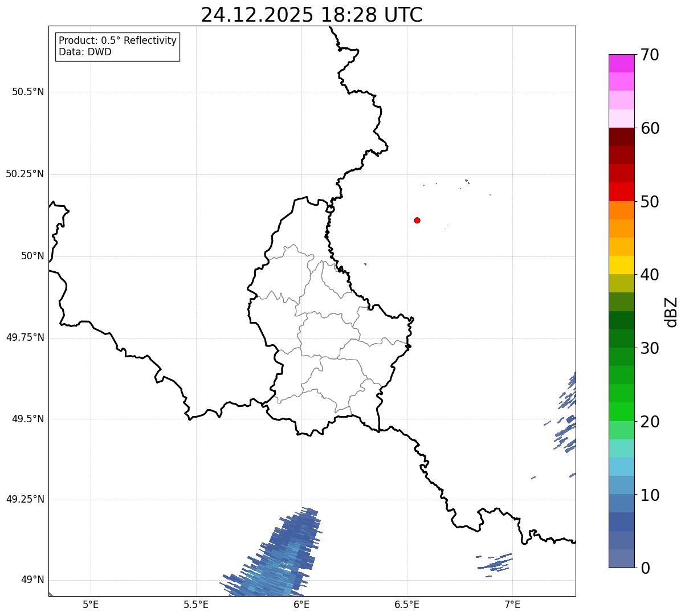This screenshot has height=616, width=685.
Task: Click the colorbar tick value 50
Action: coord(650,202)
